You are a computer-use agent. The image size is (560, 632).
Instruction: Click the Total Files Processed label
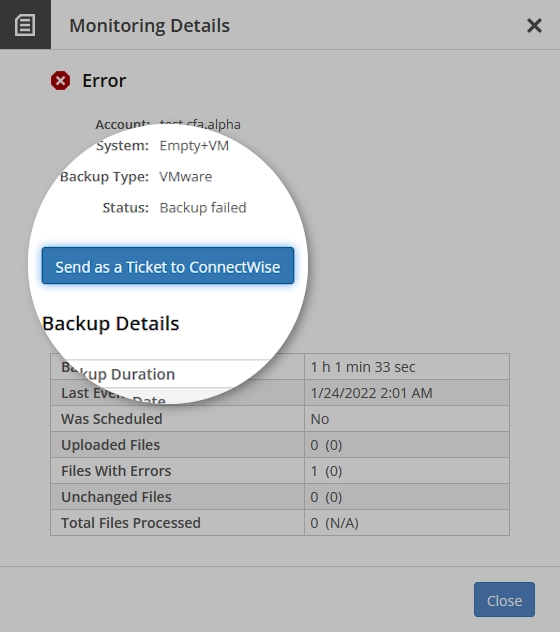[131, 523]
